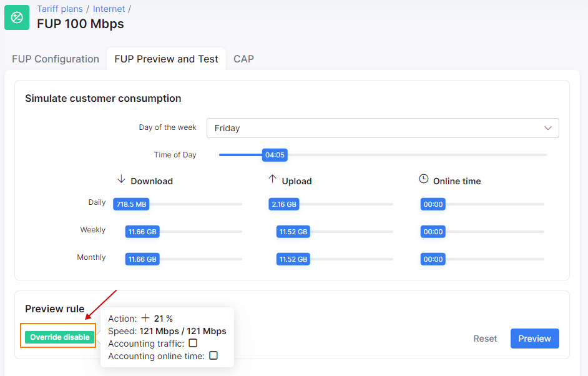Click the Download arrow icon
The width and height of the screenshot is (588, 376).
121,179
